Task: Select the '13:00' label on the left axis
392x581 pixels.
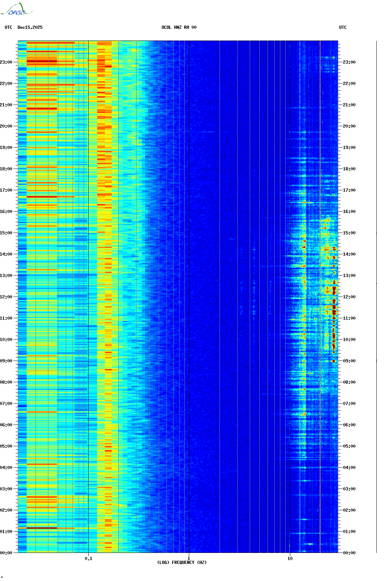Action: pos(6,276)
